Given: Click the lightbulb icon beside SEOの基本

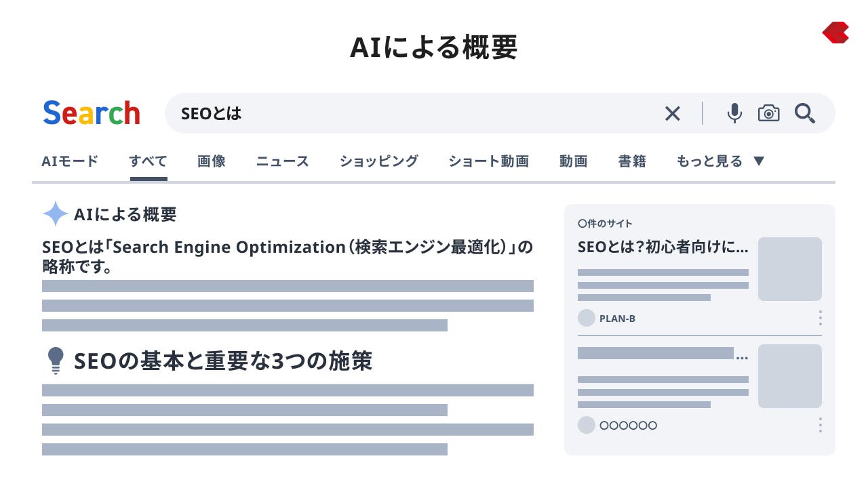Looking at the screenshot, I should [56, 361].
